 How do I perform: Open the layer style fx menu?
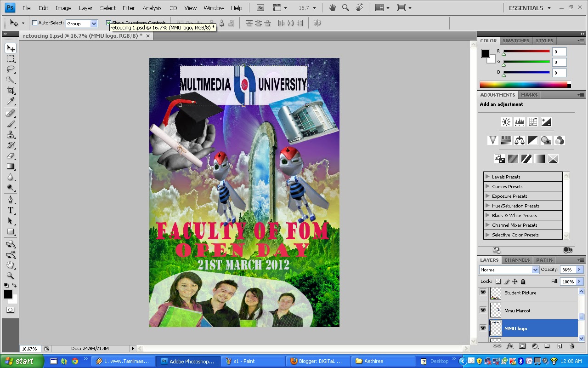point(510,346)
